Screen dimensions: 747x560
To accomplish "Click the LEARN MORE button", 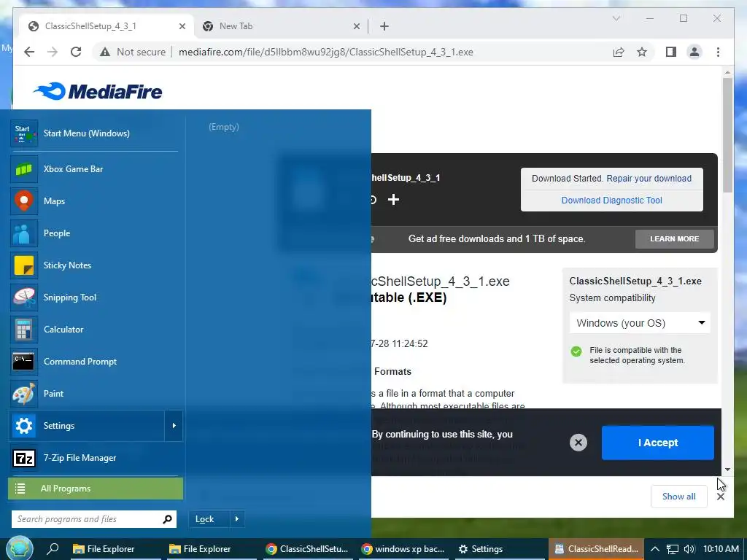I will (x=675, y=239).
